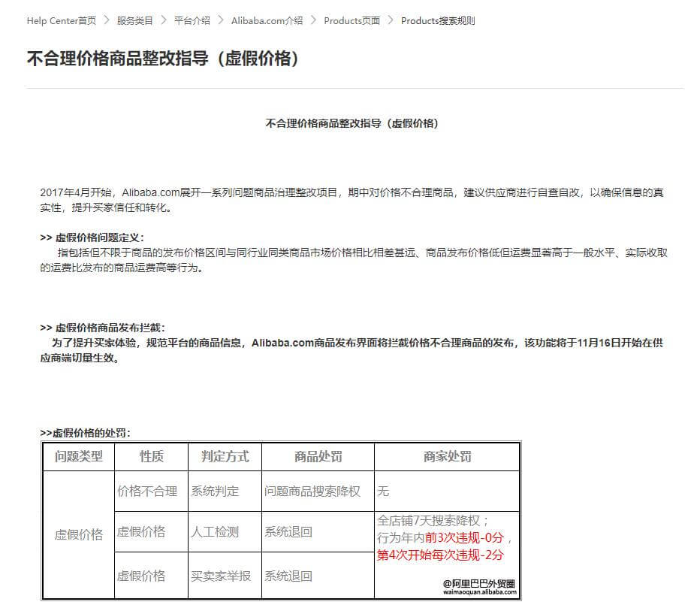The image size is (700, 611).
Task: Click the 价格不合理 table cell
Action: [x=147, y=492]
